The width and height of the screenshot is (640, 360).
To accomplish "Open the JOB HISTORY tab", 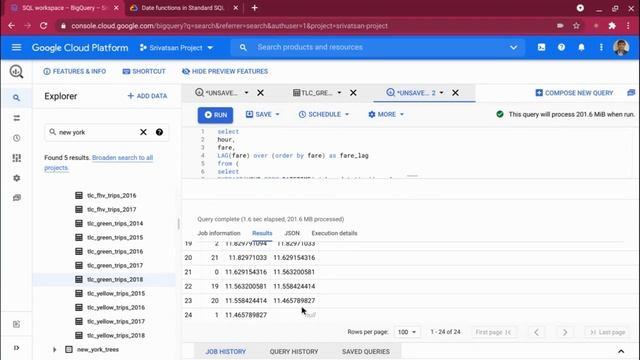I will (226, 351).
